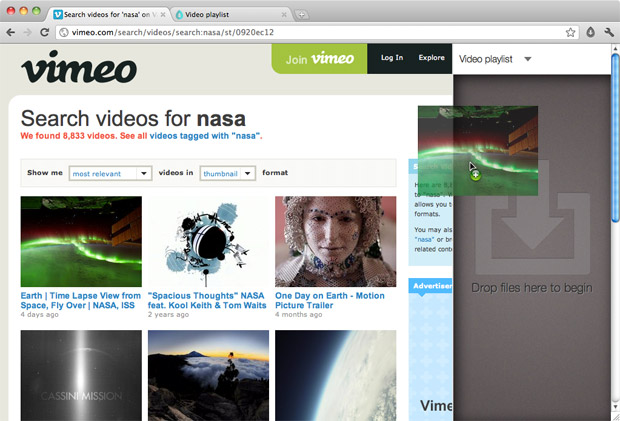The height and width of the screenshot is (421, 620).
Task: Bookmark this page with star icon
Action: (x=570, y=32)
